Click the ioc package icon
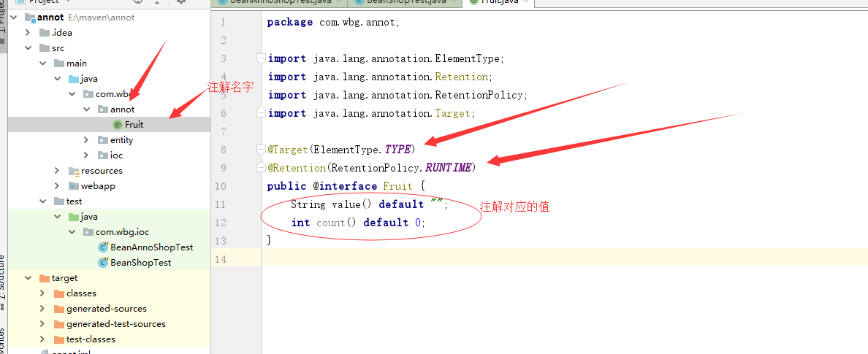The height and width of the screenshot is (354, 868). click(x=103, y=155)
